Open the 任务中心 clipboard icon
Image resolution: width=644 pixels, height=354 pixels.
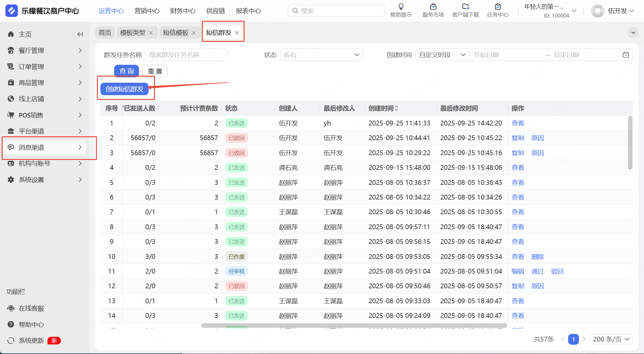[x=498, y=7]
